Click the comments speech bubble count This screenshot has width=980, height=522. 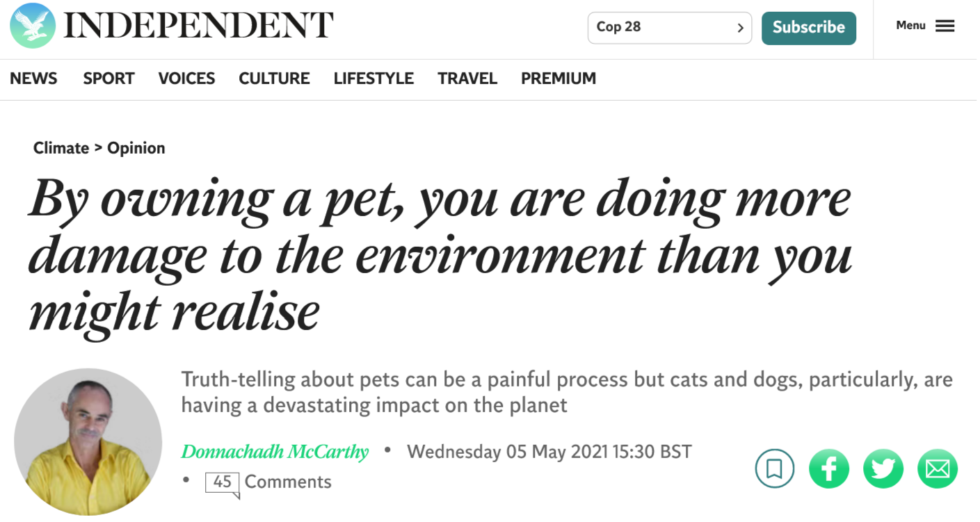(x=223, y=482)
